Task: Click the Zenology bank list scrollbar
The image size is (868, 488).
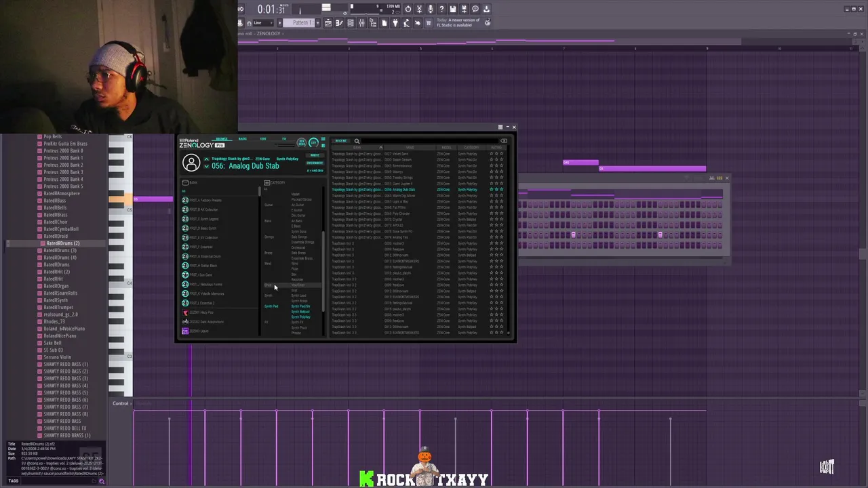Action: (x=260, y=191)
